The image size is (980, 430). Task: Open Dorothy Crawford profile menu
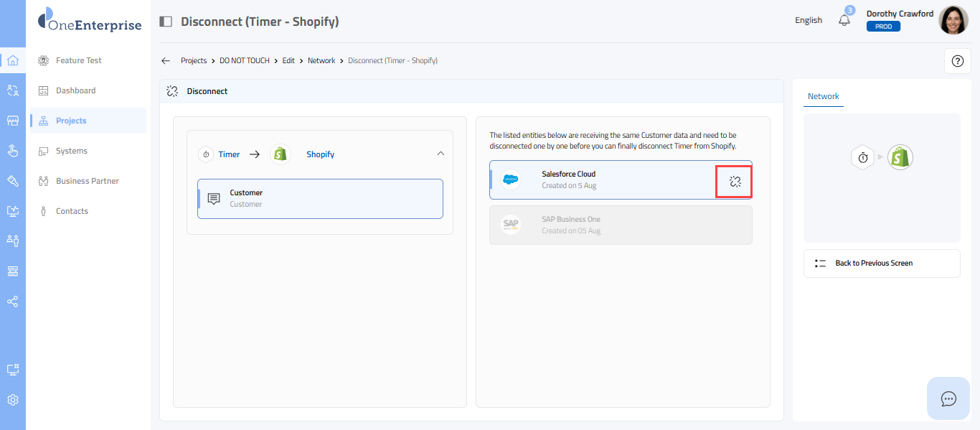pyautogui.click(x=953, y=20)
